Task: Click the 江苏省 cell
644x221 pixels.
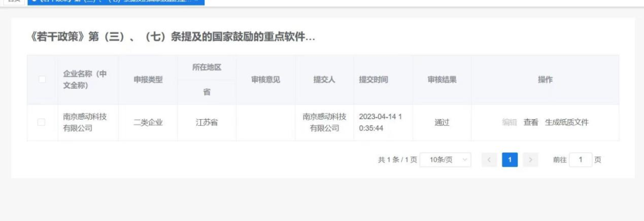Action: click(x=207, y=123)
